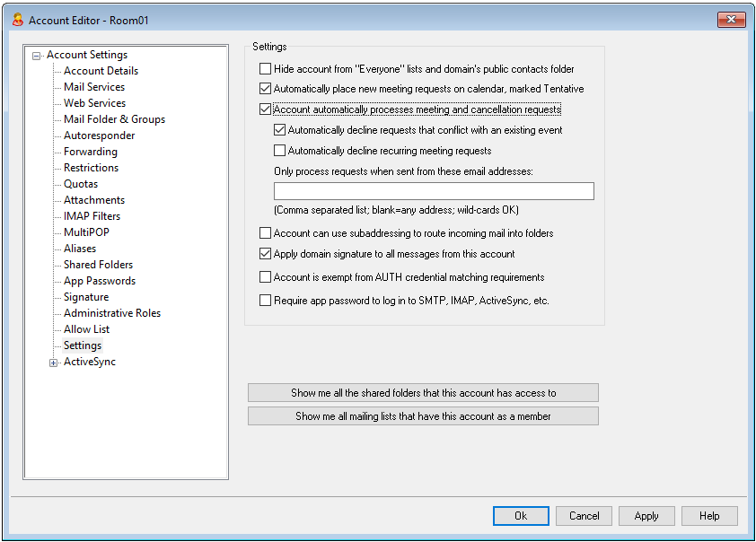Screen dimensions: 756x542
Task: Click the Ok button
Action: pyautogui.click(x=521, y=516)
